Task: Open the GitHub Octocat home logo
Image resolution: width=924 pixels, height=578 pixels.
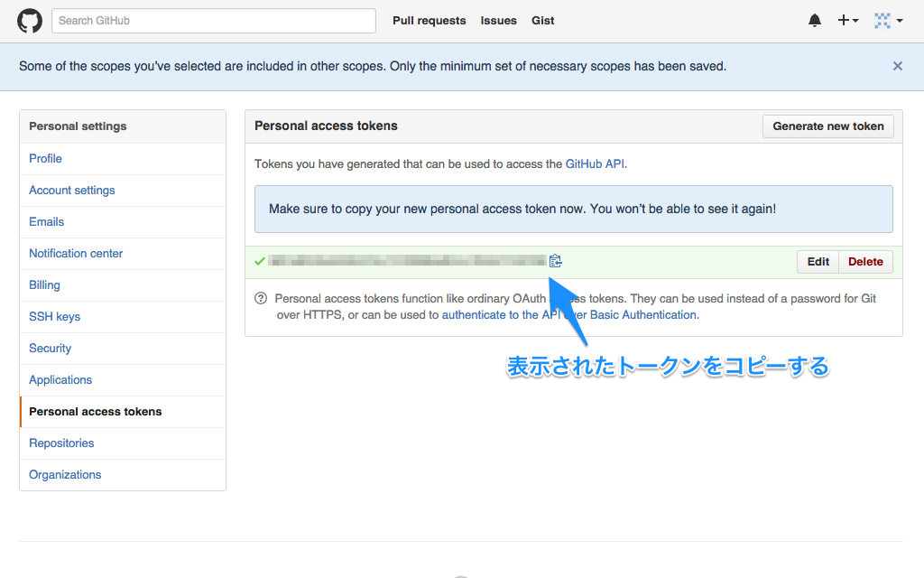Action: click(30, 21)
